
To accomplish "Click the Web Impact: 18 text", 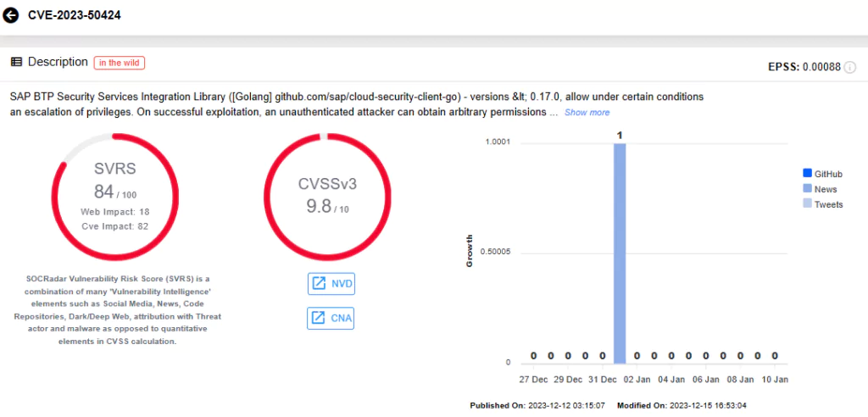I will click(115, 212).
